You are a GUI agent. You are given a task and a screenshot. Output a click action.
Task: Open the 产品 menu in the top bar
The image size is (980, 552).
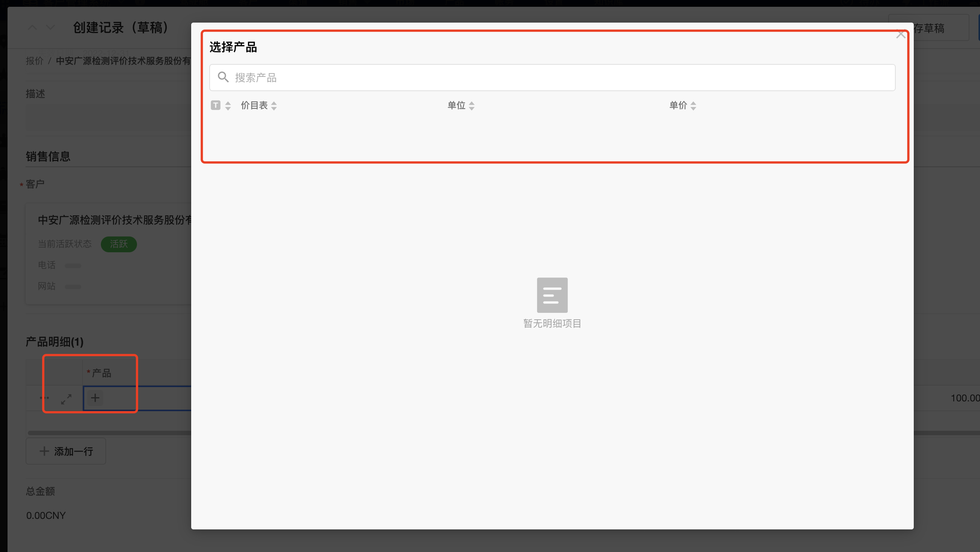pos(453,3)
